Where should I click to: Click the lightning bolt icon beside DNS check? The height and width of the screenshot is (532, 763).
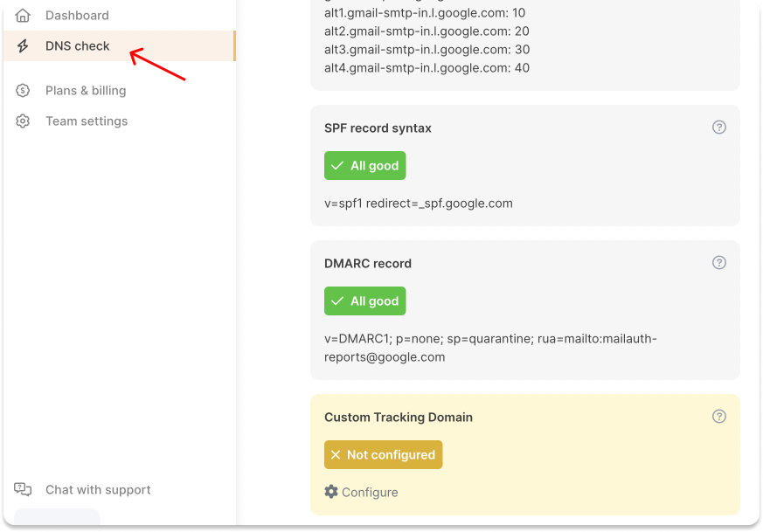(x=22, y=45)
